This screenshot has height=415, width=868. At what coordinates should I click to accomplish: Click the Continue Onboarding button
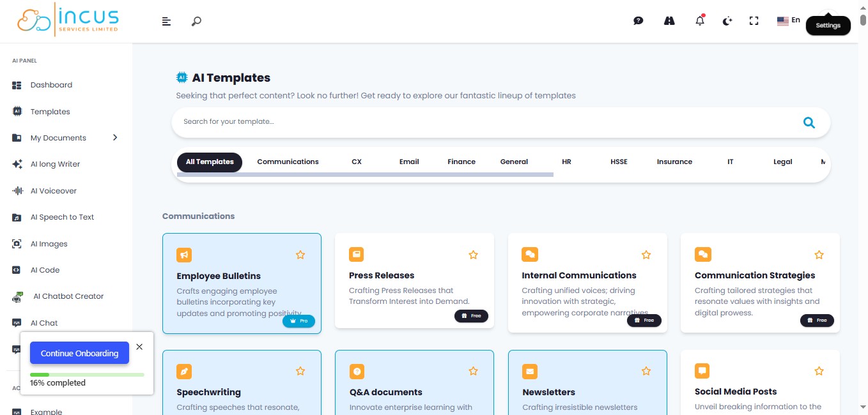(x=79, y=353)
